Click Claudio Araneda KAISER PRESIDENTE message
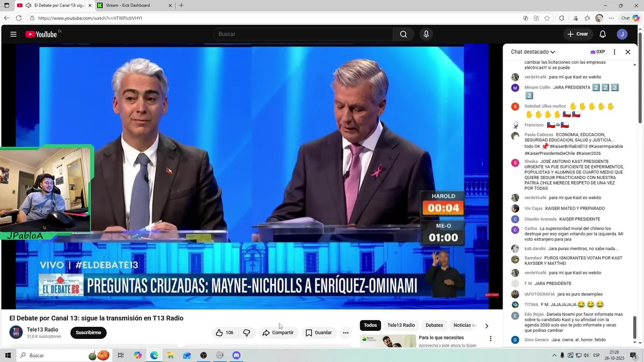 tap(562, 219)
